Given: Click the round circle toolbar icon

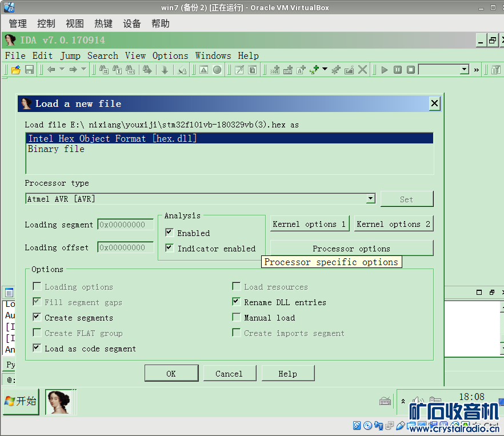Looking at the screenshot, I should [x=217, y=70].
